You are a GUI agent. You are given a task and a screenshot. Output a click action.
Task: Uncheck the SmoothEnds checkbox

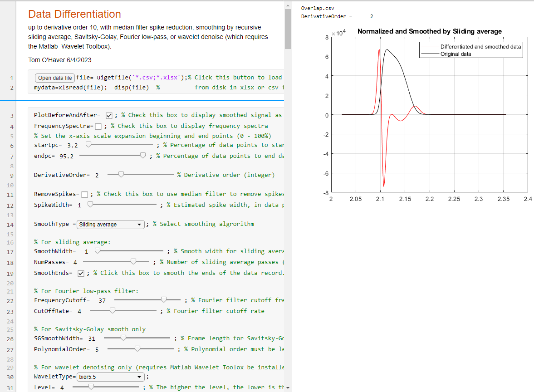(x=81, y=273)
